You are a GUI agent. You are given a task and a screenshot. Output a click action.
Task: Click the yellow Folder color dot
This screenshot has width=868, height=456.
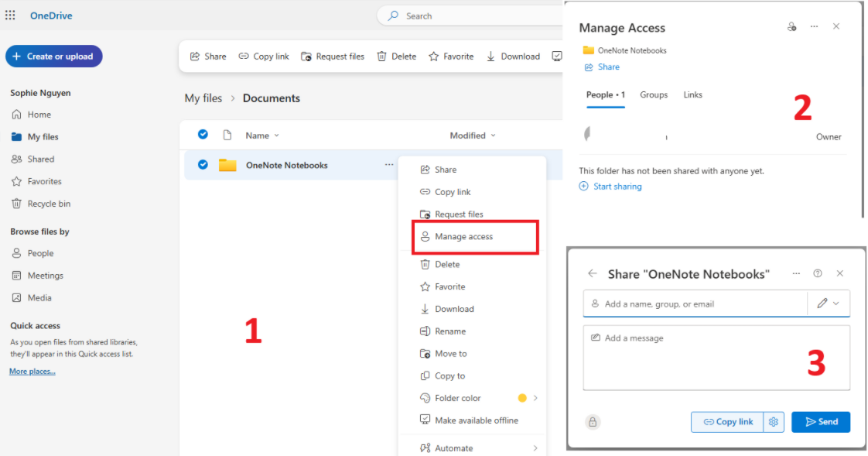click(x=522, y=398)
